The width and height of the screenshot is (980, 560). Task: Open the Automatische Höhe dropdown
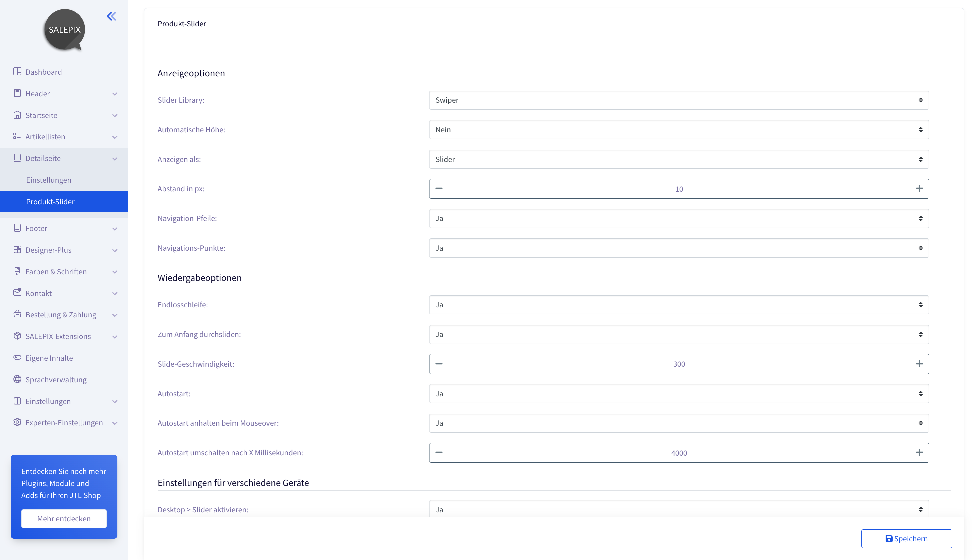tap(679, 130)
